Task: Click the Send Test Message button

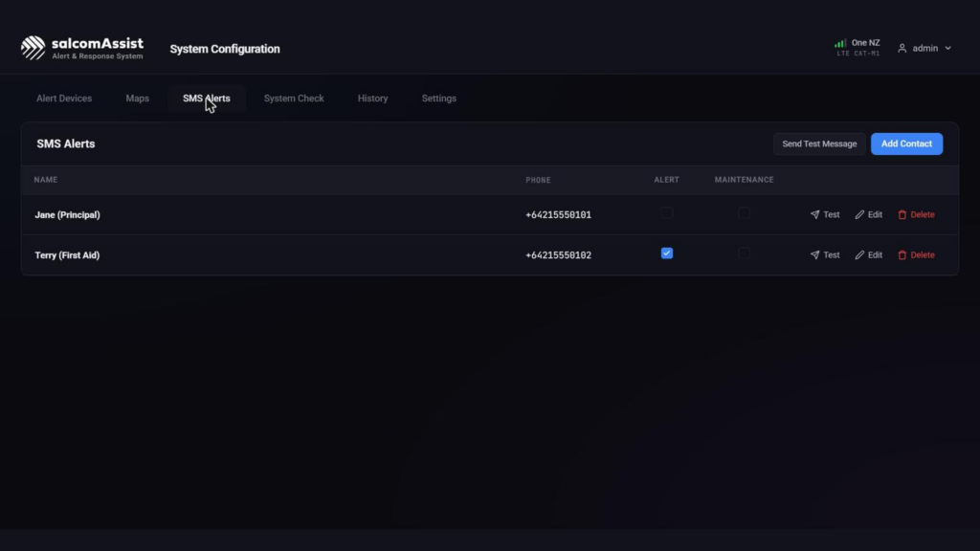Action: coord(819,143)
